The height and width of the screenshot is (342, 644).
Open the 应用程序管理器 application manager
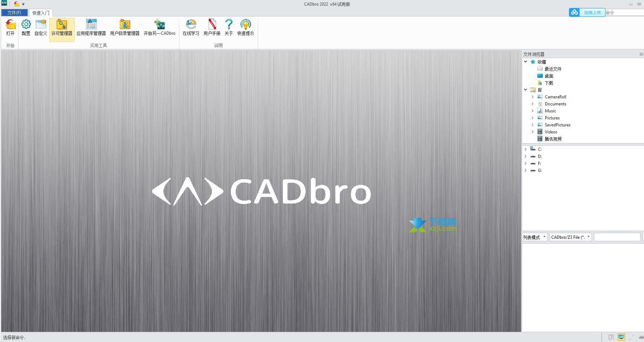click(x=91, y=28)
